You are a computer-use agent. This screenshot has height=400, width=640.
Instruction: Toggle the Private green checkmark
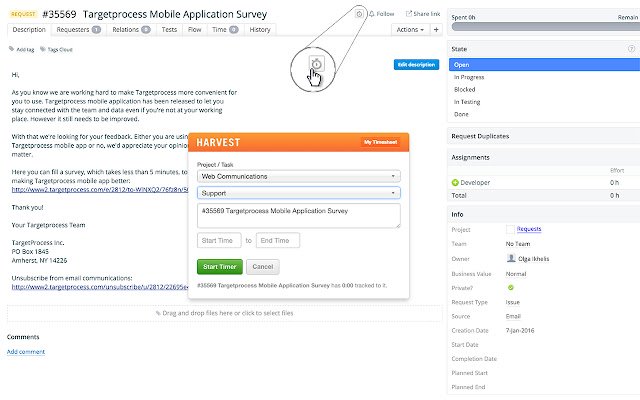click(511, 287)
